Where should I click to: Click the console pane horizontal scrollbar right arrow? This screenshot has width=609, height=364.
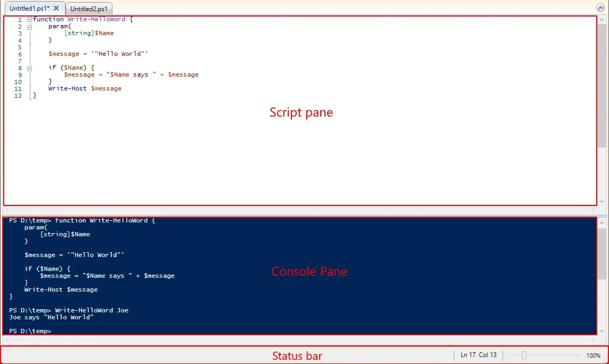pyautogui.click(x=592, y=340)
